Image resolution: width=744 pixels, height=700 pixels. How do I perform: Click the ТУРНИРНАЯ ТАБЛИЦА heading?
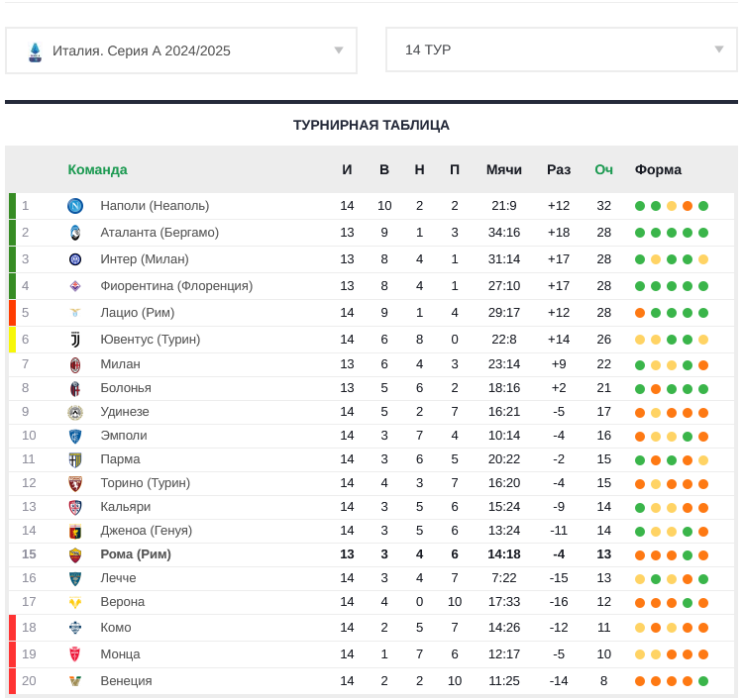click(x=372, y=125)
